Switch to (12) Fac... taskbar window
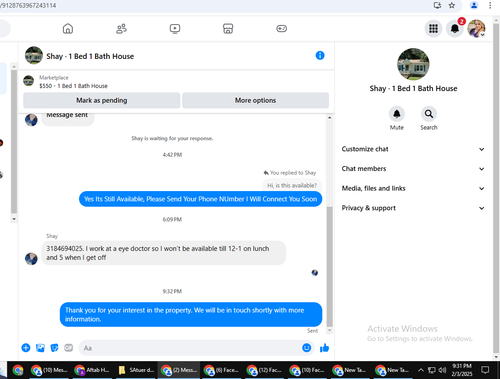The image size is (500, 379). coord(265,370)
